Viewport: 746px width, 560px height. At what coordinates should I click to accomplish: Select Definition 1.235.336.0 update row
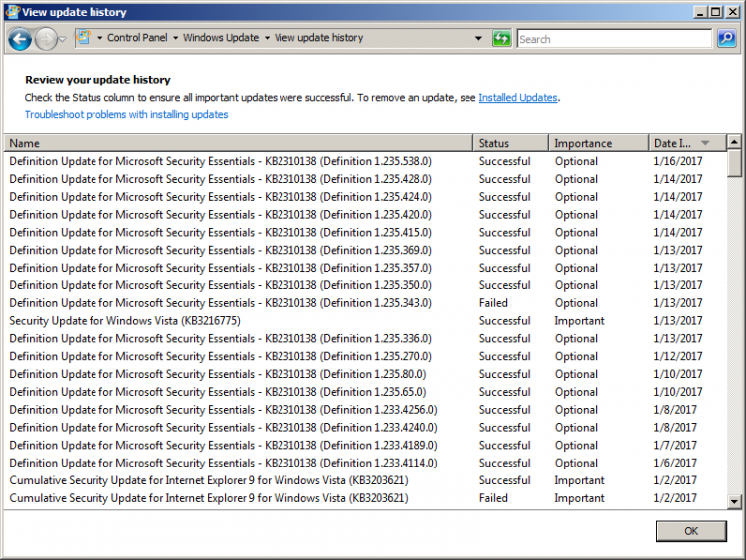coord(365,339)
